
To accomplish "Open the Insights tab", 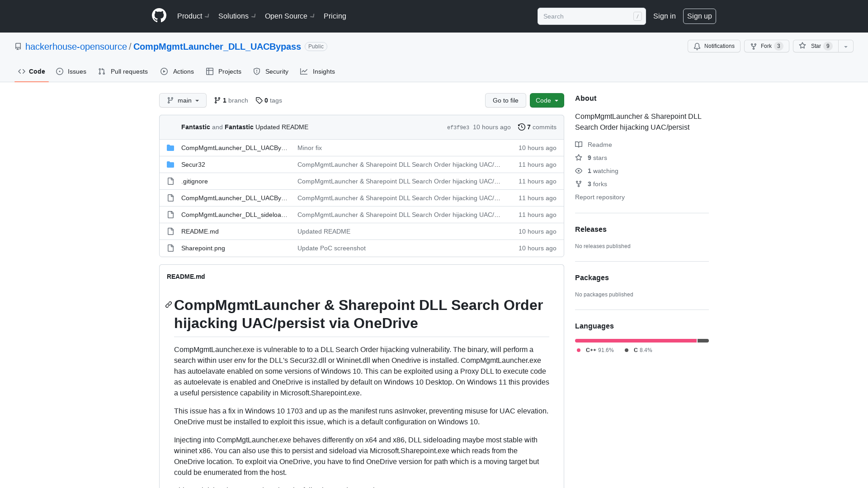I will point(318,71).
